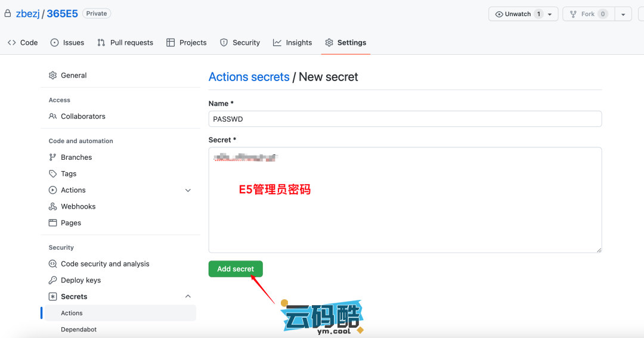Screen dimensions: 644x338
Task: Open the Pull requests tab
Action: (x=125, y=43)
